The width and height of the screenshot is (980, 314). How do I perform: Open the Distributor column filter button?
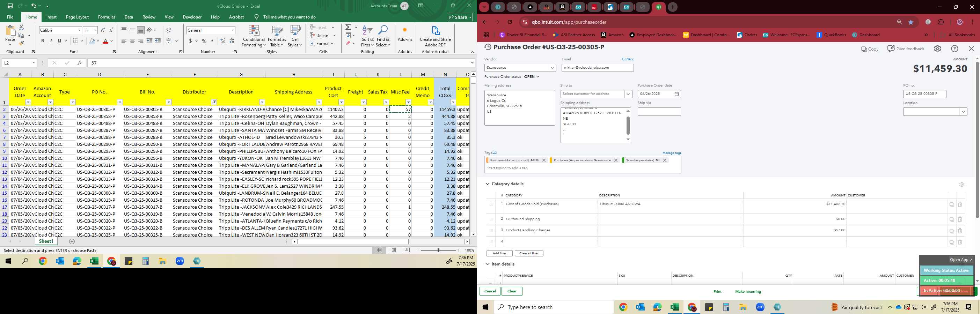point(214,102)
